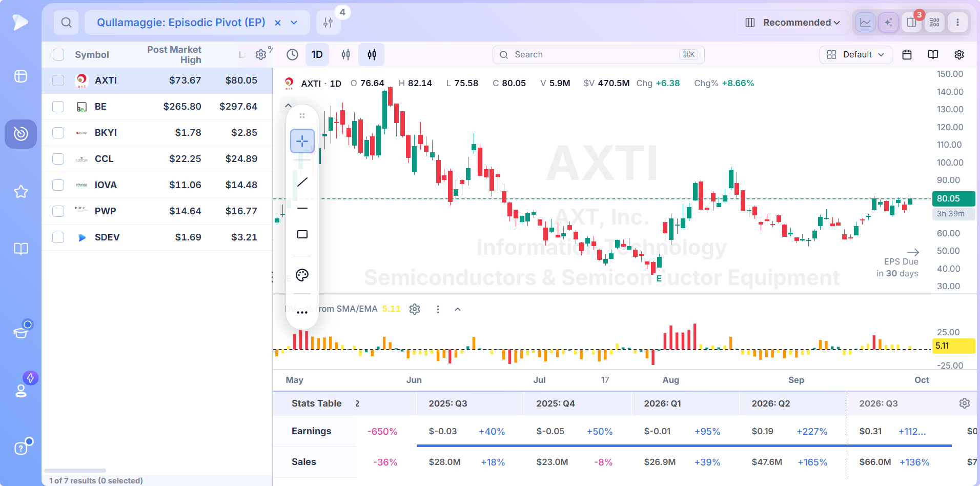Open the indicator three-dot options menu
Screen dimensions: 980x486
pos(438,309)
